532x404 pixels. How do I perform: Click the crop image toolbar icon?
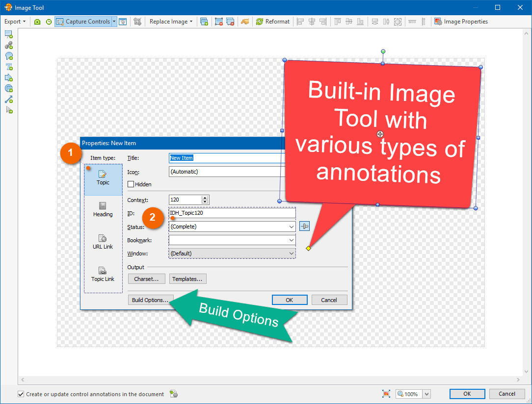[x=137, y=22]
